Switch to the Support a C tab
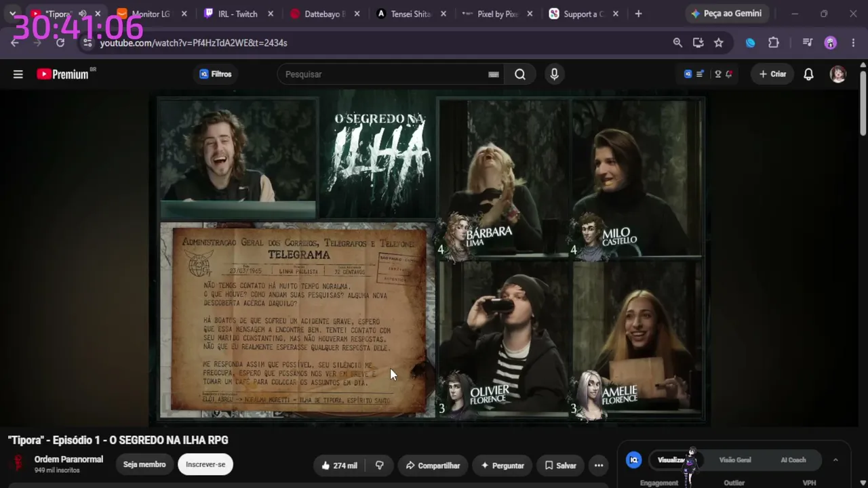 [584, 14]
